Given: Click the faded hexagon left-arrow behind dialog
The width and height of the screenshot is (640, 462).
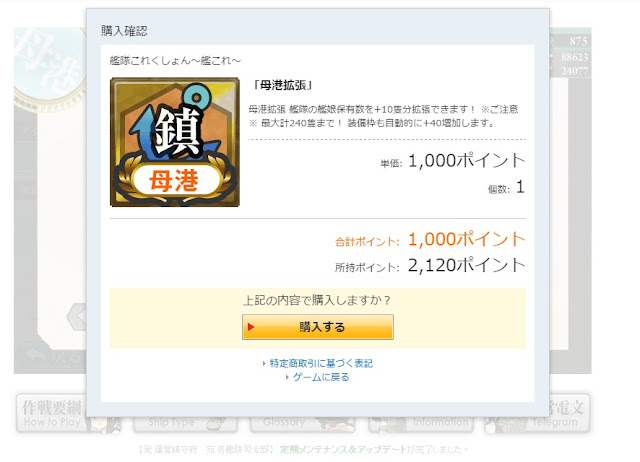Looking at the screenshot, I should [x=76, y=316].
